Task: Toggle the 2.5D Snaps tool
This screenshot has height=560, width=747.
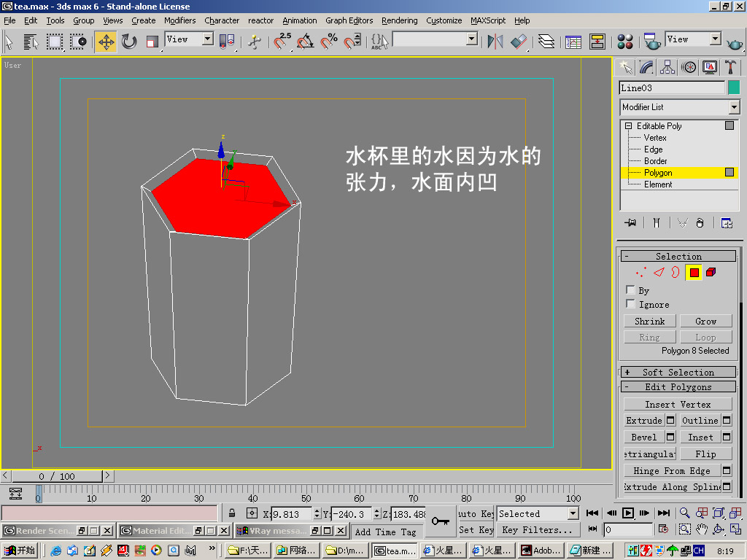Action: (x=282, y=42)
